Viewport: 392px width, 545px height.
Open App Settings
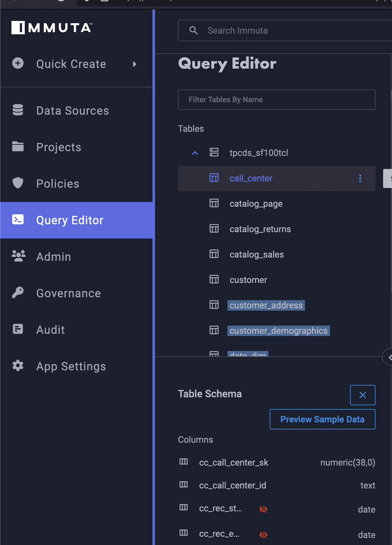point(76,366)
